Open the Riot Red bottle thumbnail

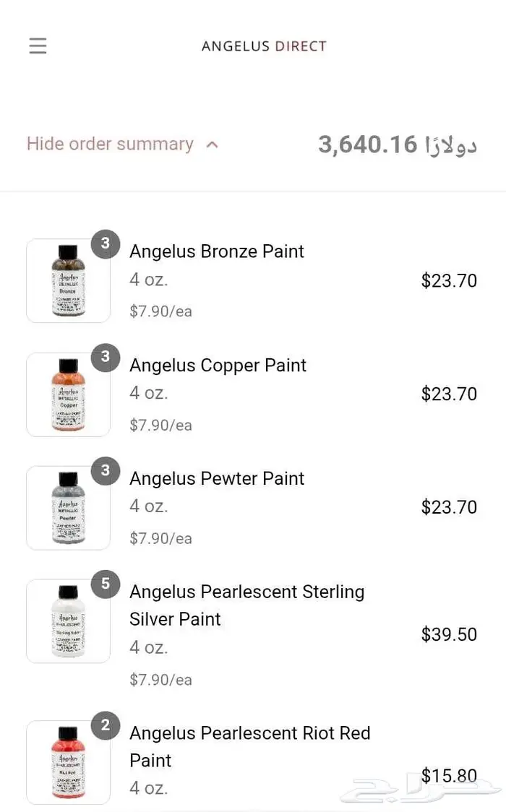click(x=68, y=763)
